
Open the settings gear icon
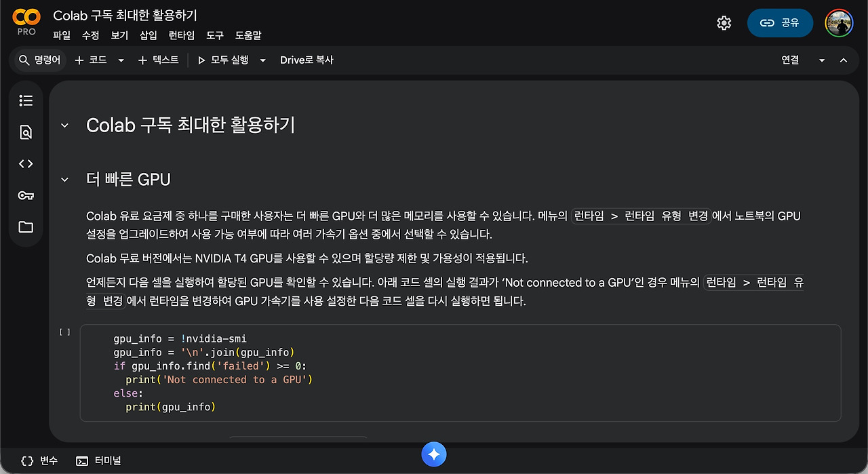[x=724, y=23]
